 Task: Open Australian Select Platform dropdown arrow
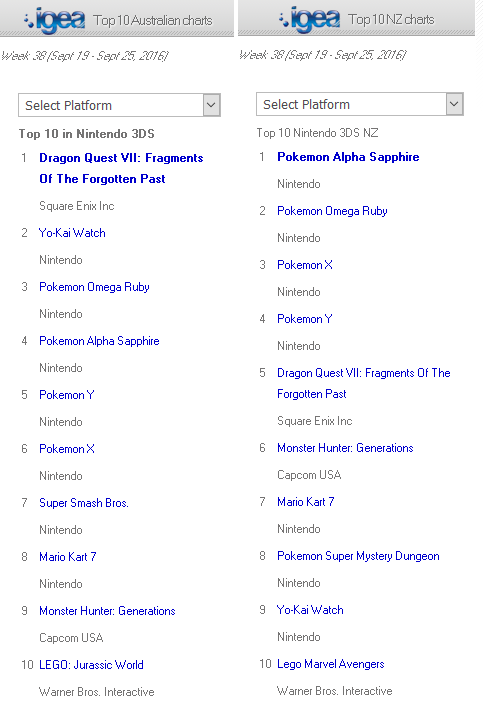point(211,105)
